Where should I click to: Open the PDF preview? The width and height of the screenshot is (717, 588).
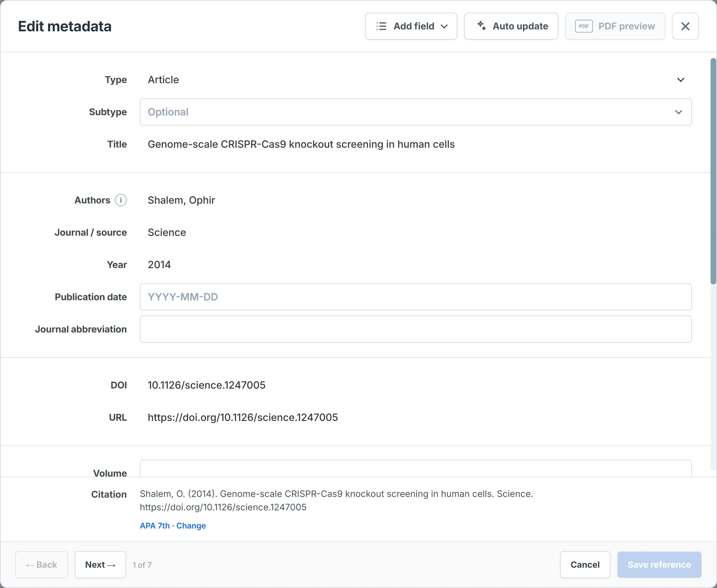pos(615,26)
